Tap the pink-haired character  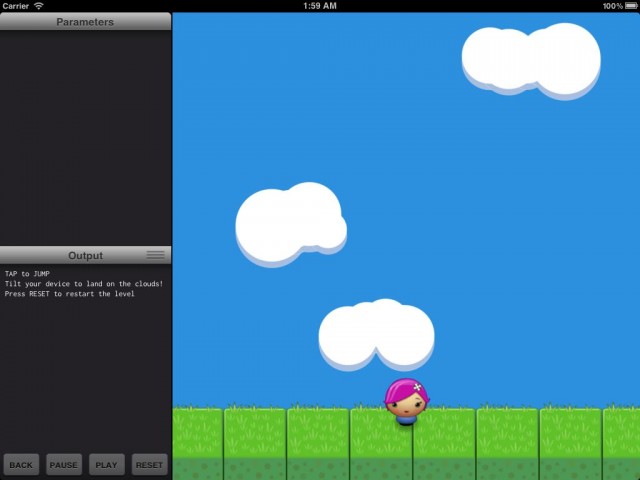coord(406,401)
